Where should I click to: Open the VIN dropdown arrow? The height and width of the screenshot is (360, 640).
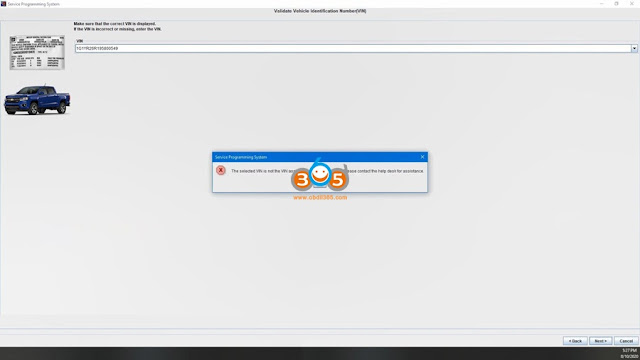(634, 49)
